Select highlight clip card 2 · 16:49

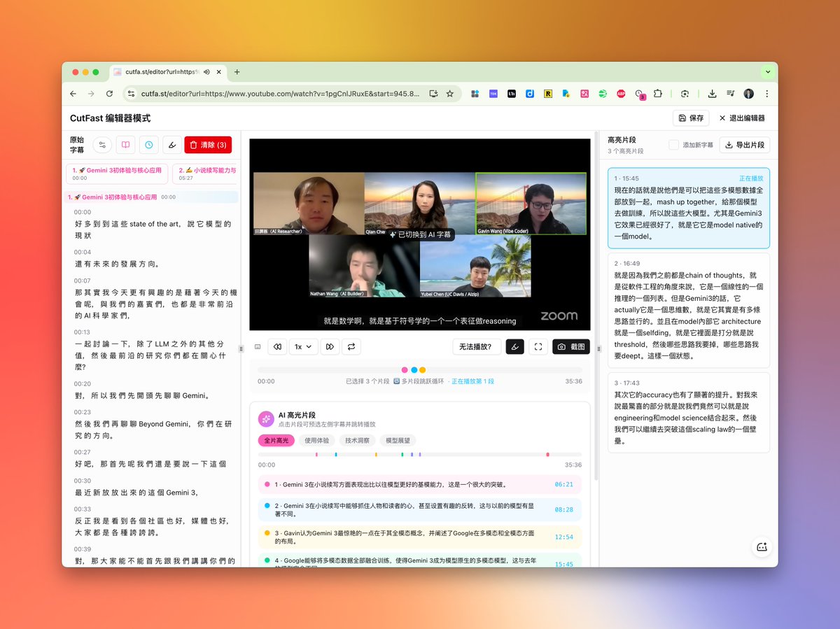click(x=689, y=310)
